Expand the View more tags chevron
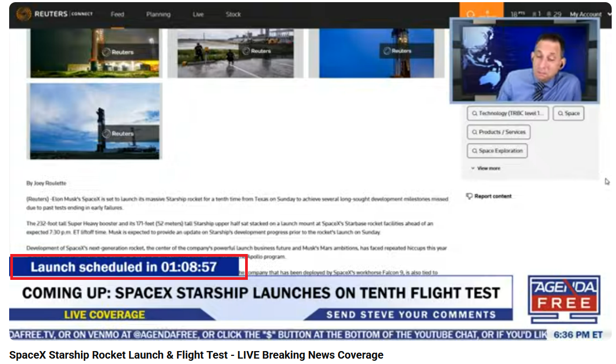The height and width of the screenshot is (364, 616). click(473, 168)
